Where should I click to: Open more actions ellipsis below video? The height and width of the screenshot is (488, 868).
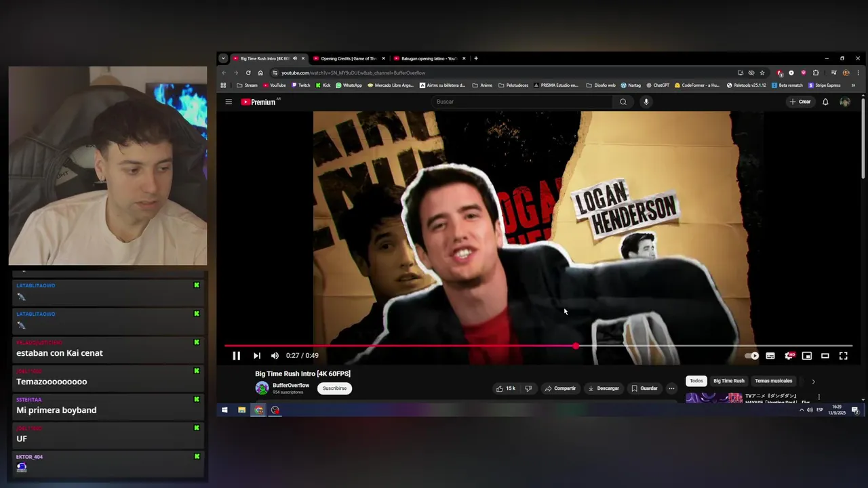click(671, 388)
